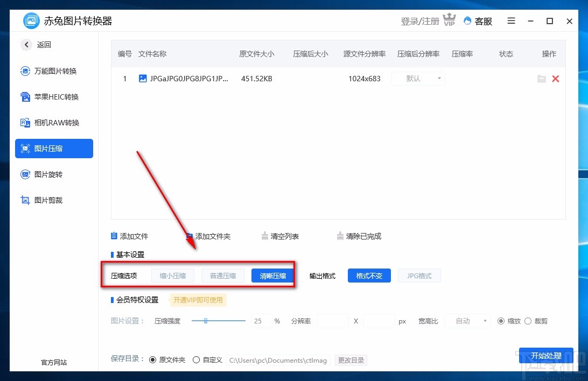Expand the 自动 aspect ratio dropdown

pyautogui.click(x=467, y=321)
